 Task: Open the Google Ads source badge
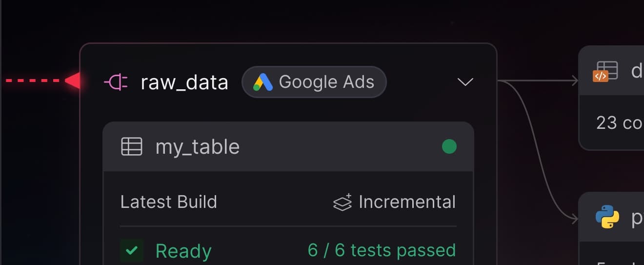[314, 82]
